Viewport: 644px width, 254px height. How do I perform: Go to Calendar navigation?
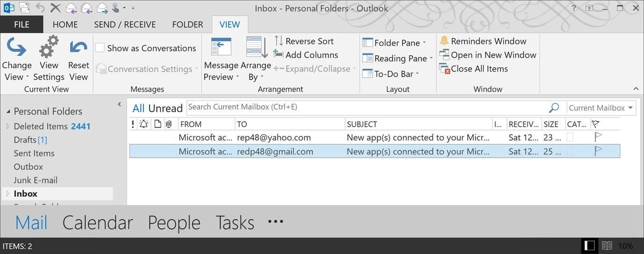(x=97, y=223)
